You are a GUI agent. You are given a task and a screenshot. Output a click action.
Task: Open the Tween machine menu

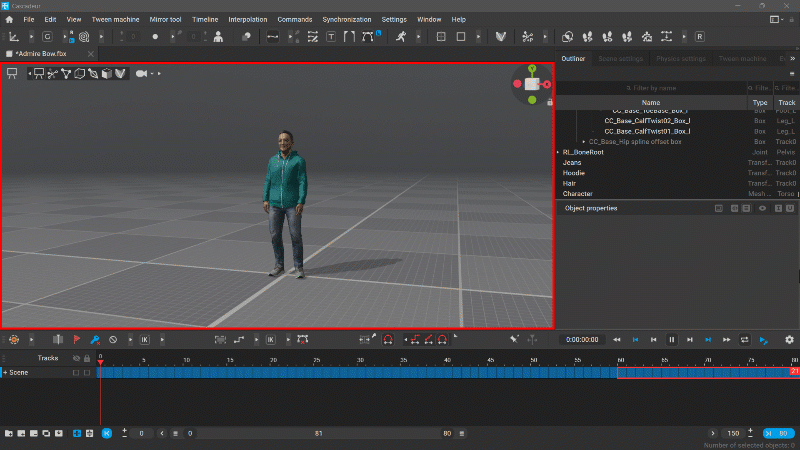(116, 19)
